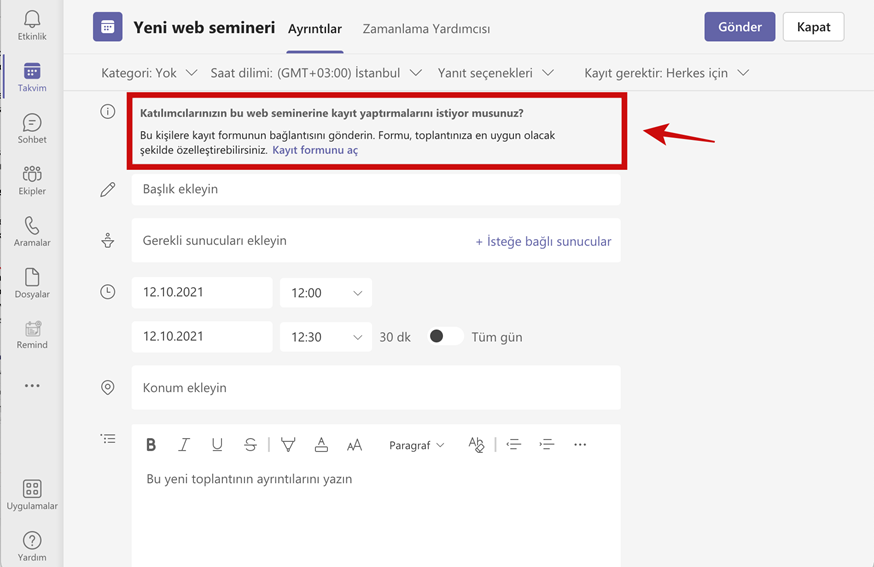
Task: Click the Kapat close button
Action: click(813, 27)
